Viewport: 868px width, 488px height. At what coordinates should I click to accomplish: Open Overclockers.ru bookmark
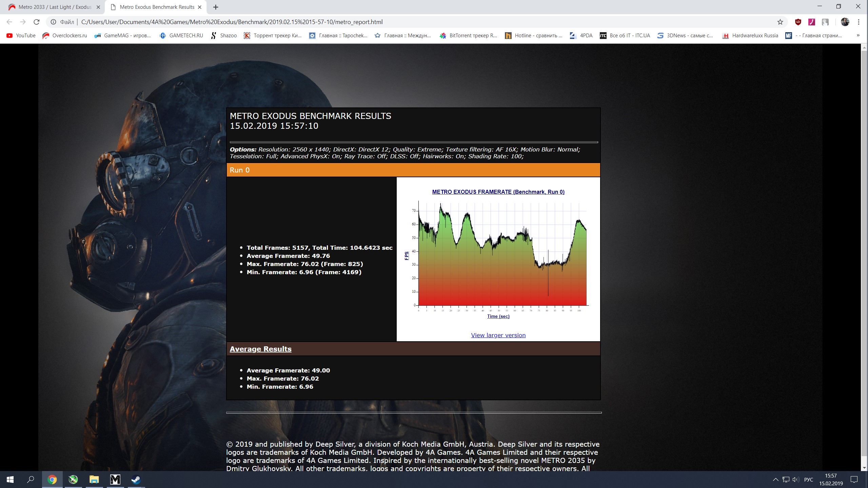[65, 36]
